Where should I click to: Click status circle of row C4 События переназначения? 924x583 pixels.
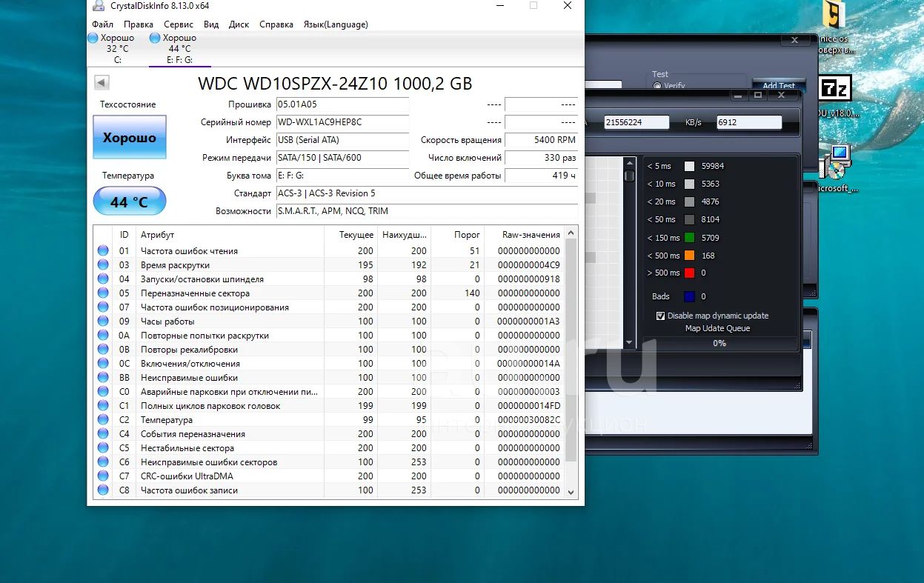point(103,433)
